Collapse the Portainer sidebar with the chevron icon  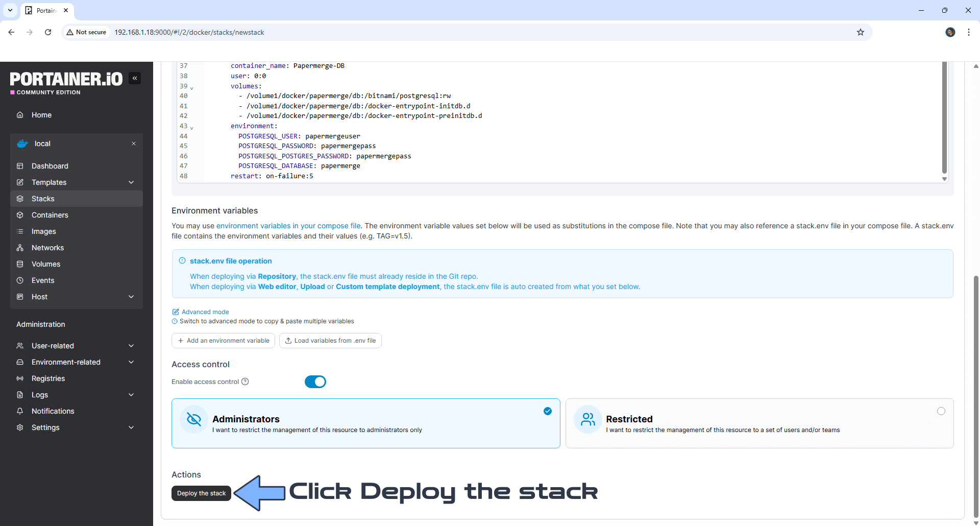pos(135,78)
